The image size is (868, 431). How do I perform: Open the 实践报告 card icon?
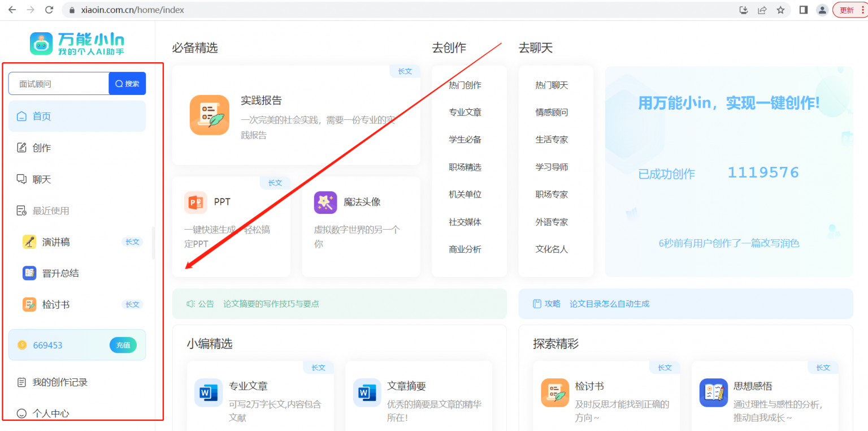click(209, 115)
